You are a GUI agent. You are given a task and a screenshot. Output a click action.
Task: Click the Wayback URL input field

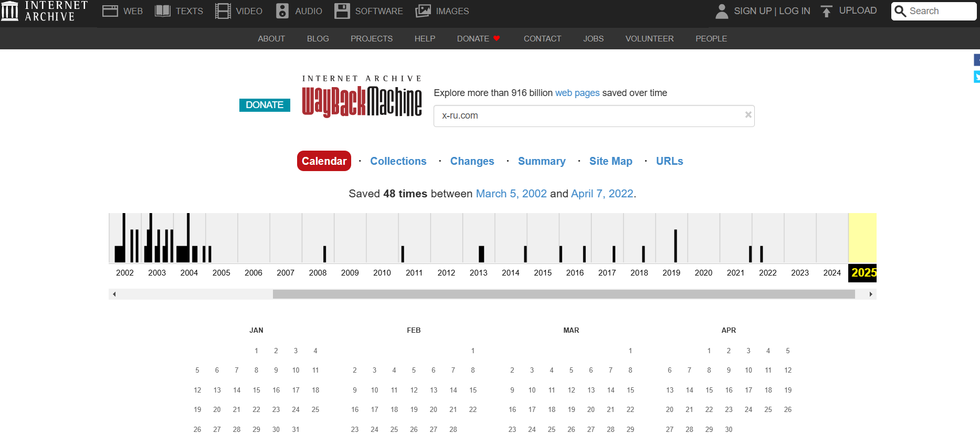(594, 116)
